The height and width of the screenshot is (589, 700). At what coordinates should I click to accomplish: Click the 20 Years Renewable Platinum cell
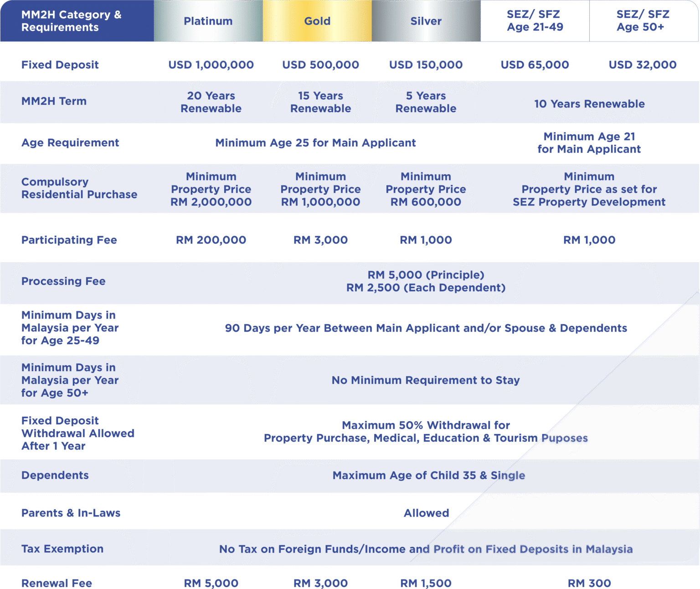pos(211,102)
